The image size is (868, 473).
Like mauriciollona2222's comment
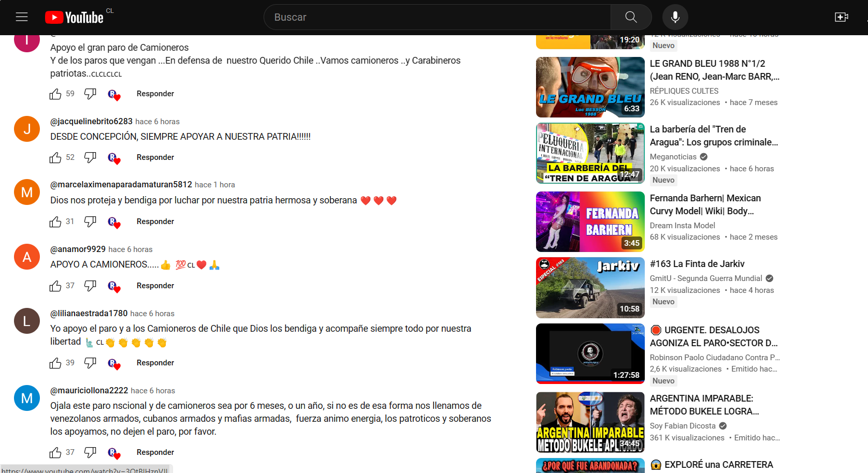click(x=55, y=453)
